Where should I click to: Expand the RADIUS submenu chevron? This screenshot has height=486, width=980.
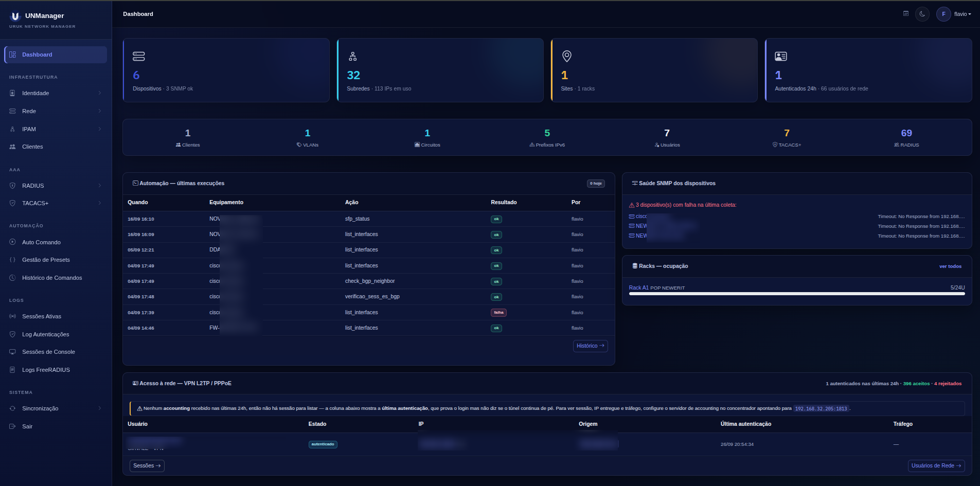[x=100, y=186]
